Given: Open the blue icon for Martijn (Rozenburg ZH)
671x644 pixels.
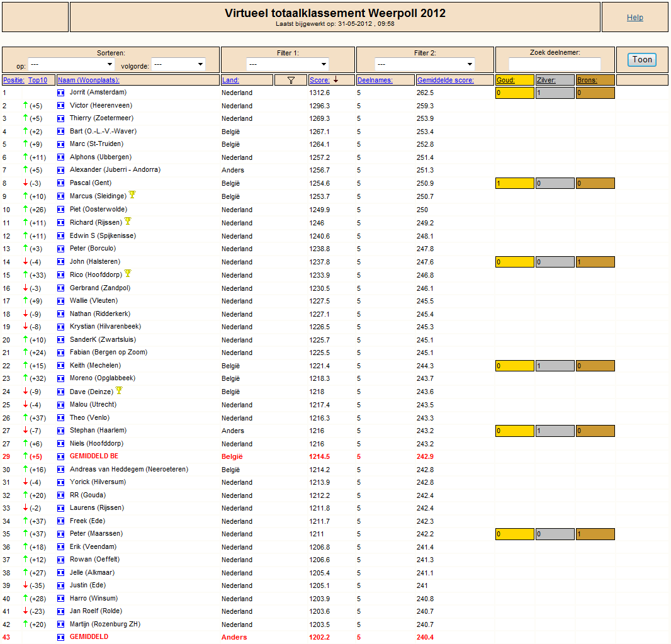Looking at the screenshot, I should click(61, 624).
